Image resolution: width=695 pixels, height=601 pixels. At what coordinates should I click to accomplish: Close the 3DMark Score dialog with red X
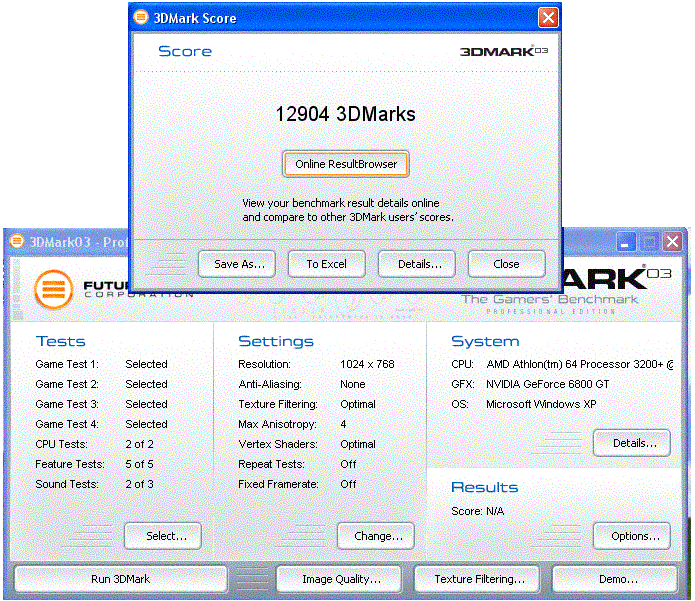coord(548,18)
